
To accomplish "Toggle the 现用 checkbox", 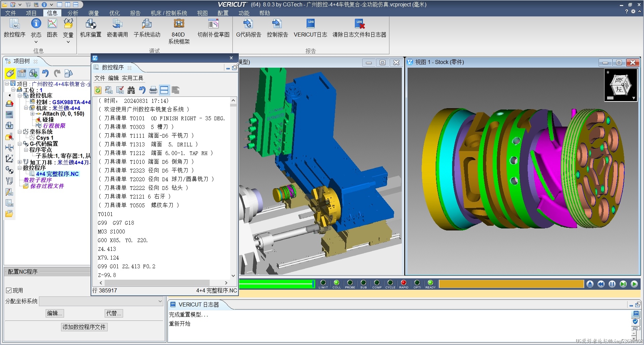I will click(9, 290).
